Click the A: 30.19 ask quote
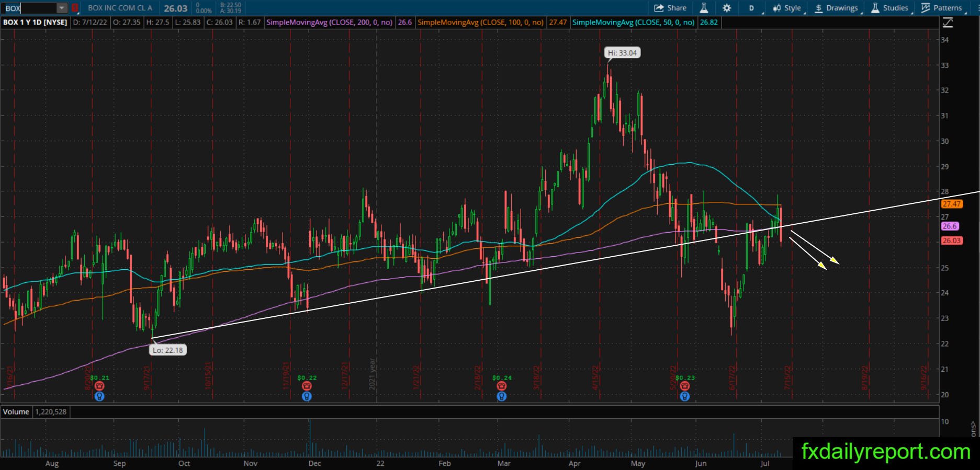This screenshot has height=470, width=980. 230,11
